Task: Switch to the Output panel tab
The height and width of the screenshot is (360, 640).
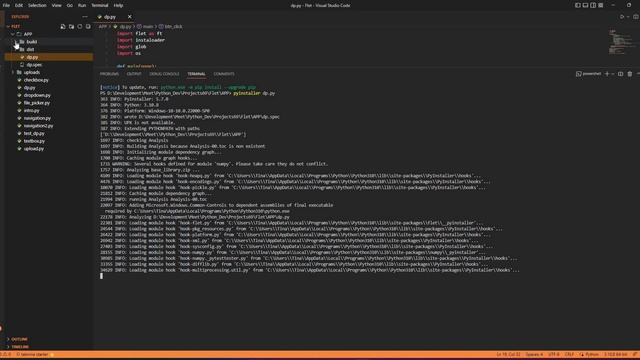Action: (x=134, y=74)
